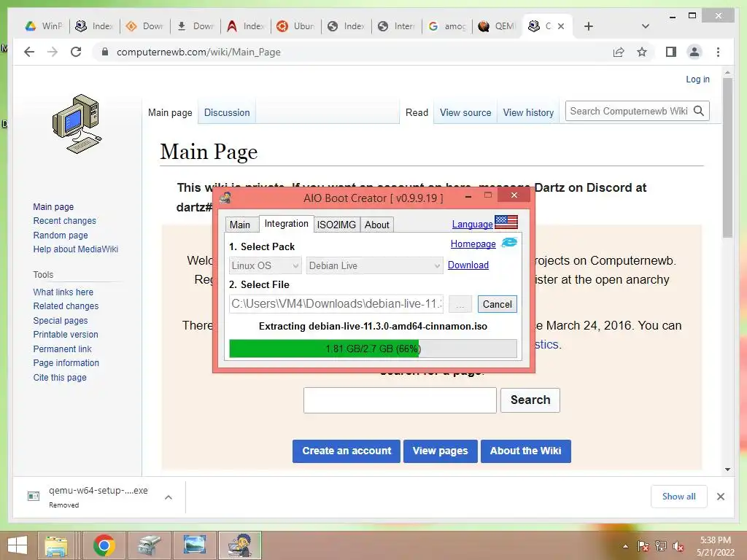Click the Internet Explorer homepage icon
This screenshot has height=560, width=747.
point(509,243)
